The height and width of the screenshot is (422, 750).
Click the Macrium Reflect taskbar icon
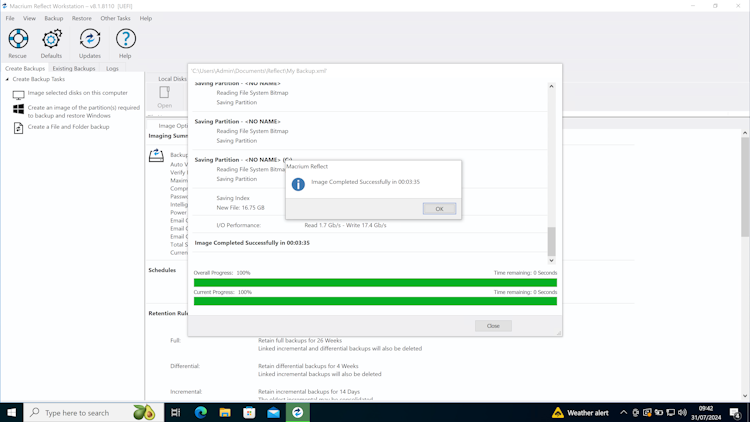coord(298,412)
